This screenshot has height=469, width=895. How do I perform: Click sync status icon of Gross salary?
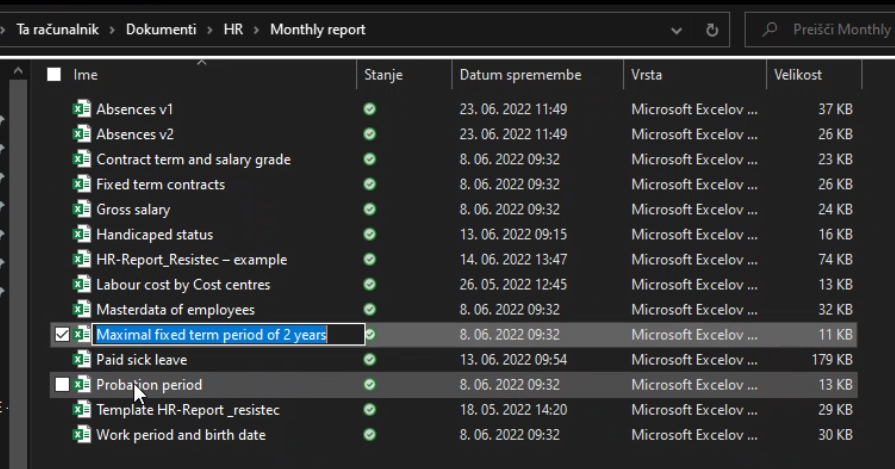[x=370, y=209]
